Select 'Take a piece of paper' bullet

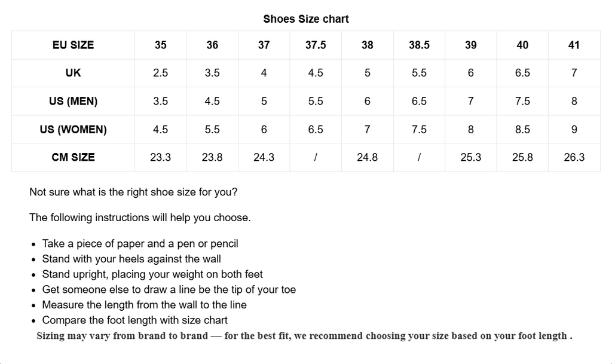pos(140,244)
